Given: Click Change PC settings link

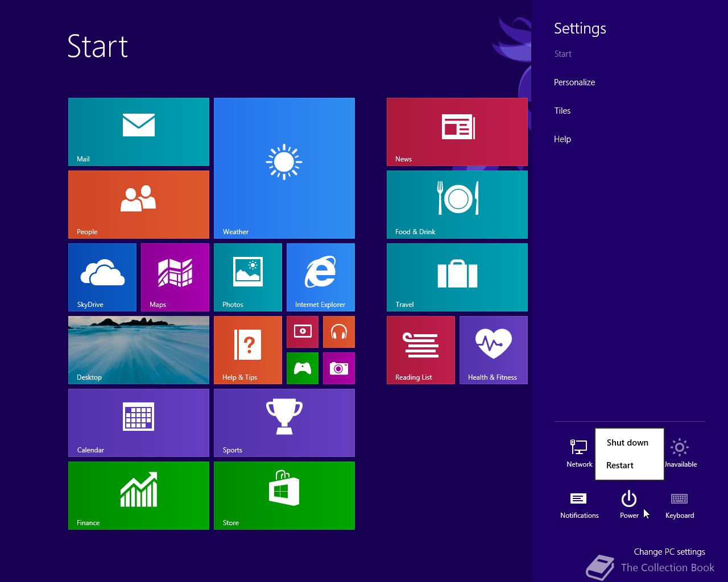Looking at the screenshot, I should coord(669,552).
